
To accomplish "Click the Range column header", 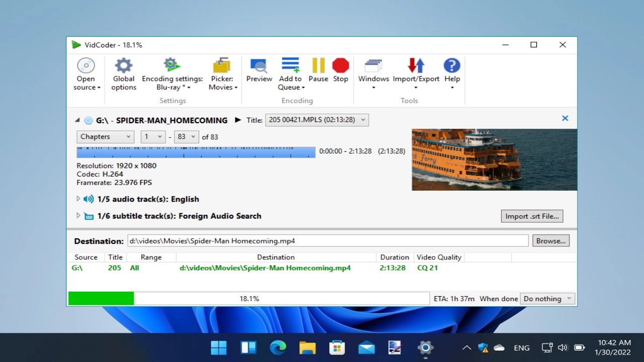I will [151, 257].
